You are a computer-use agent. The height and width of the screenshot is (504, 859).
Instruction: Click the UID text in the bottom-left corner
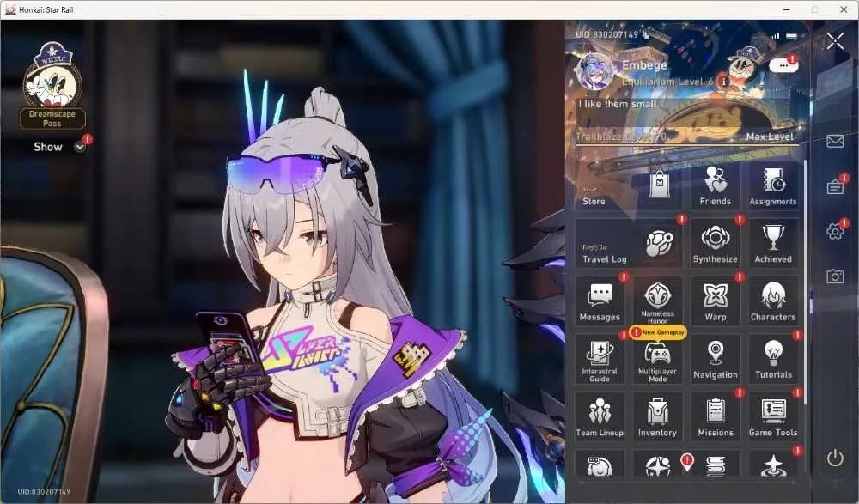44,491
